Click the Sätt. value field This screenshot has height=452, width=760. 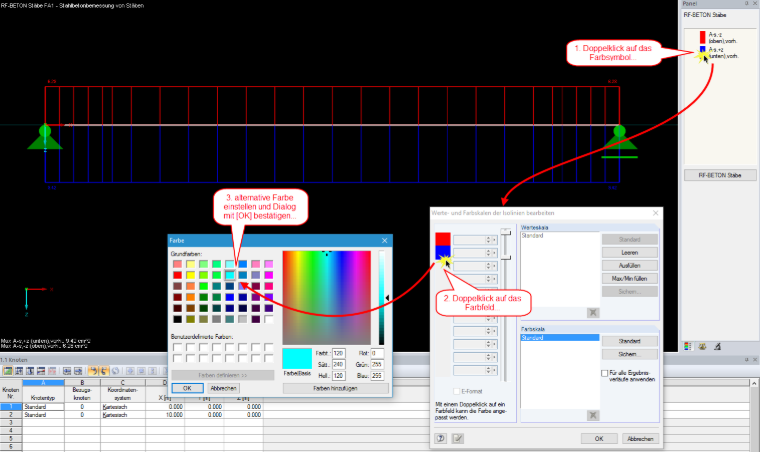338,364
